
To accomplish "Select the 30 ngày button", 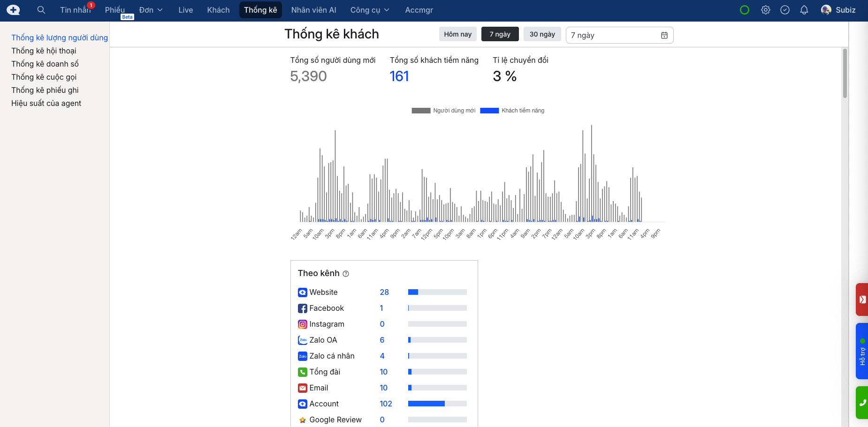I will tap(542, 34).
